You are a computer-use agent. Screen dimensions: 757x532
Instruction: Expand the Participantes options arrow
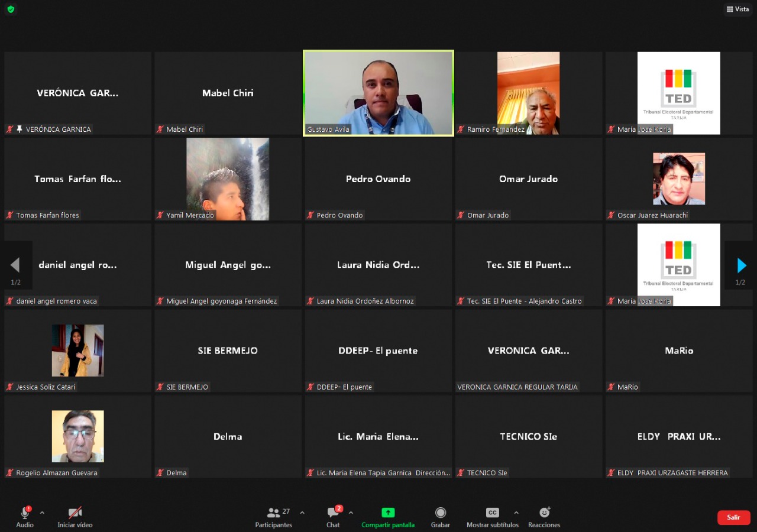pos(302,512)
